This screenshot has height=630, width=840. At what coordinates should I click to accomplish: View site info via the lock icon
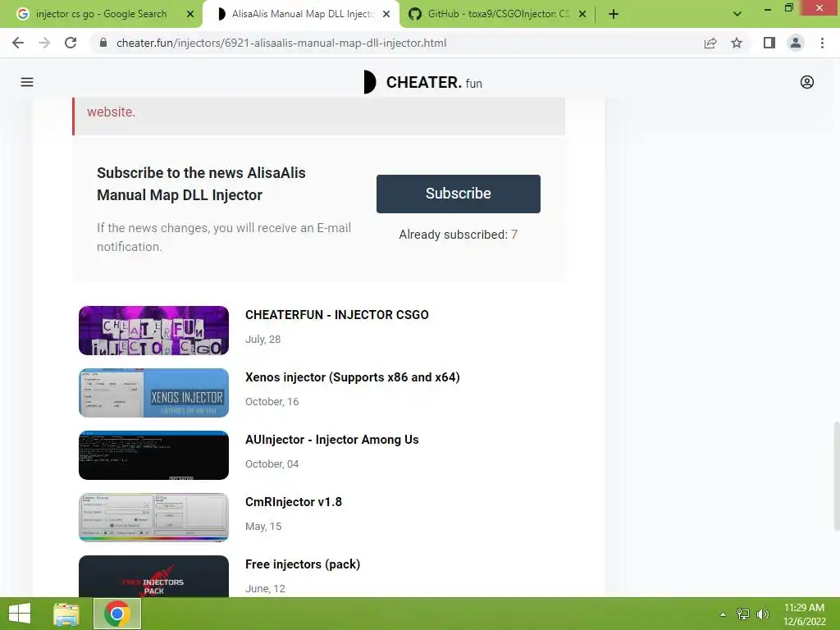coord(103,43)
